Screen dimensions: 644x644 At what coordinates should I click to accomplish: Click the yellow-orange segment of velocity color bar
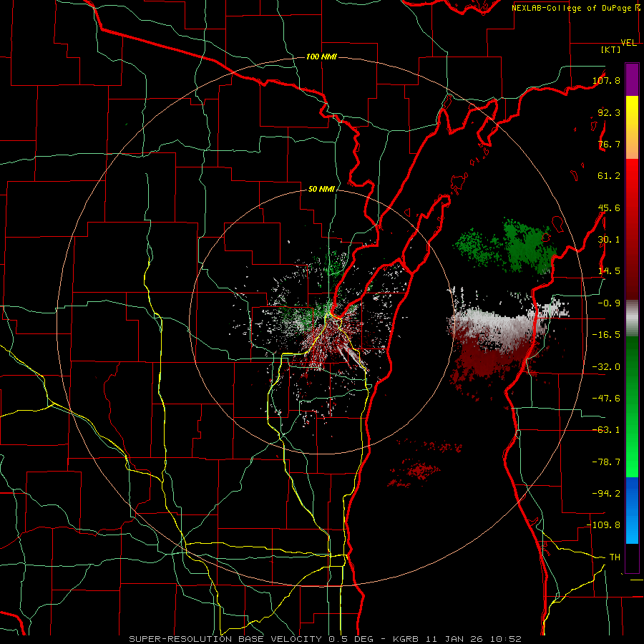pos(632,127)
